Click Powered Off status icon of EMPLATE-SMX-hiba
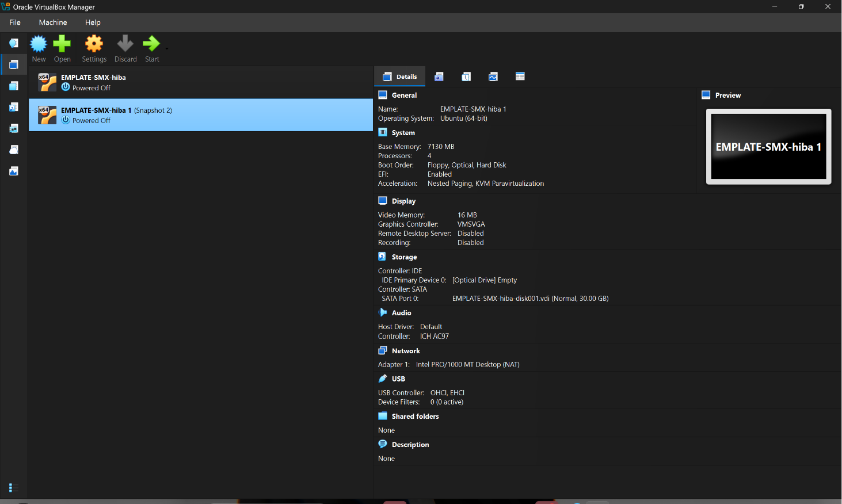This screenshot has width=842, height=504. tap(66, 87)
